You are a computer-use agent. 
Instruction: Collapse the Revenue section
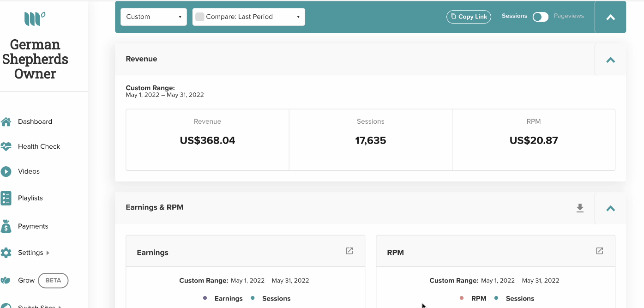pos(610,60)
